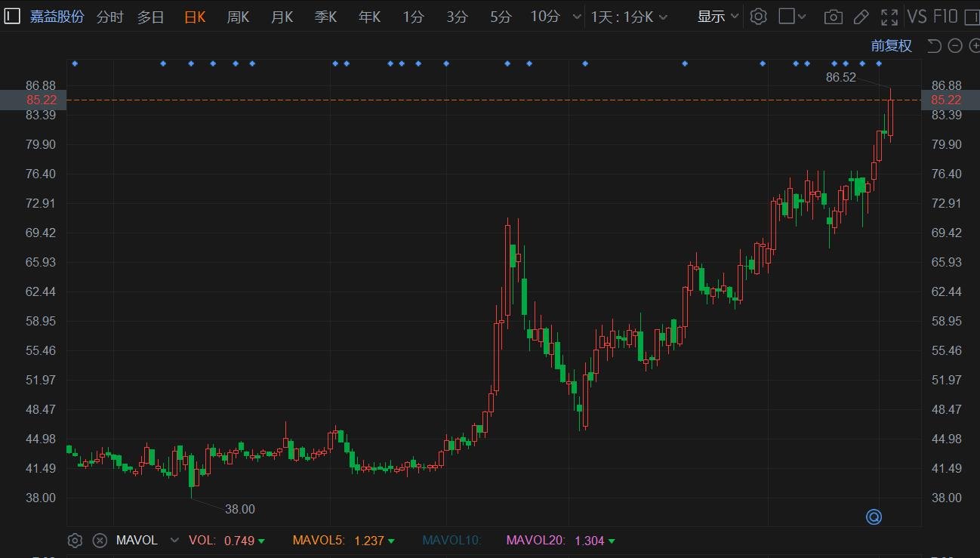Open chart settings gear in top toolbar
The image size is (980, 558).
coord(759,17)
